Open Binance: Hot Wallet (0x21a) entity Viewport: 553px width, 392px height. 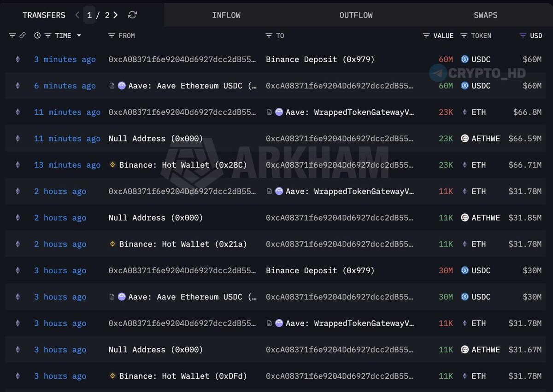click(183, 244)
